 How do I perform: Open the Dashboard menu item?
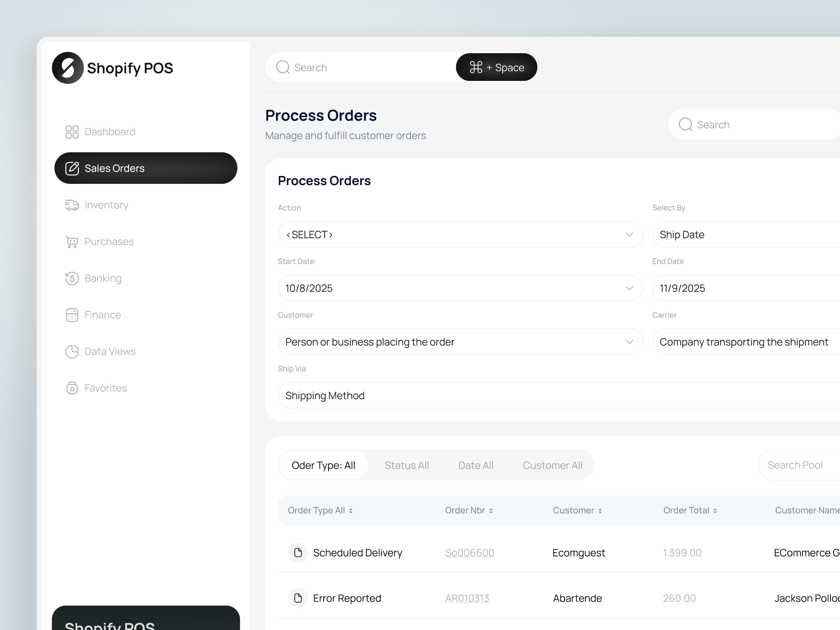[146, 132]
